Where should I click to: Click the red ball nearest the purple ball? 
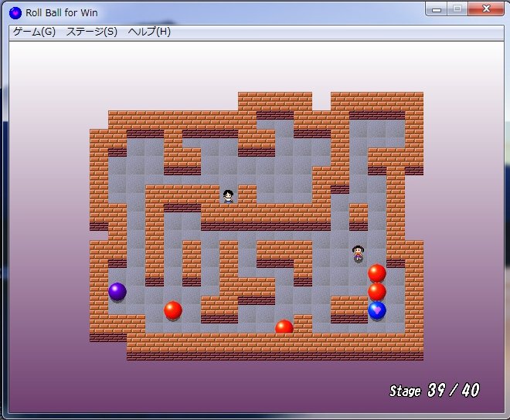pos(173,310)
